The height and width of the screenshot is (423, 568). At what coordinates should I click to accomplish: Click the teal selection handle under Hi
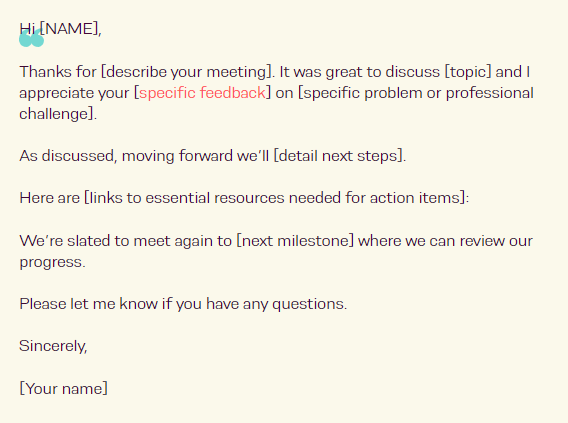(x=32, y=38)
